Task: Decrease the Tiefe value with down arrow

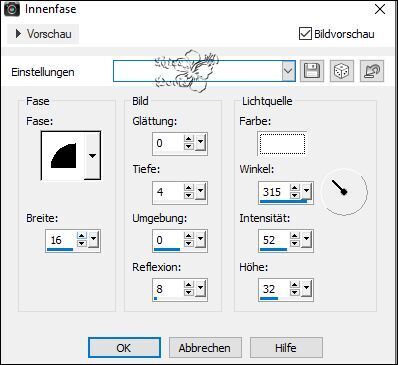Action: (x=188, y=195)
